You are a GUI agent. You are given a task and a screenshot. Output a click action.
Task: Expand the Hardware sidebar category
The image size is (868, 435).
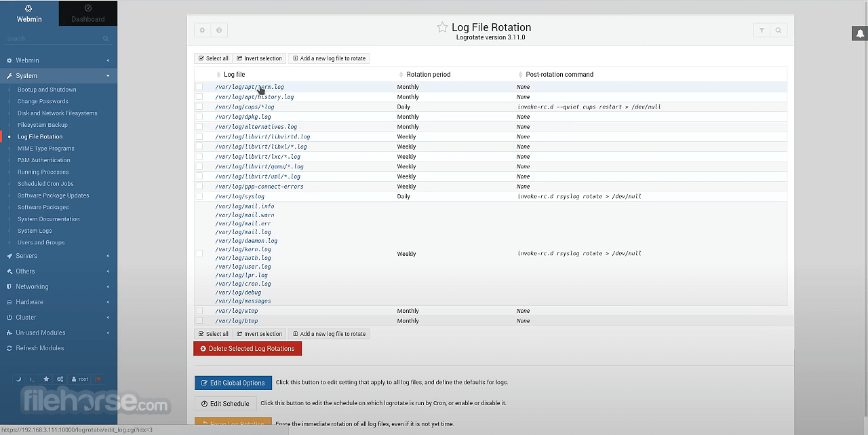[x=58, y=302]
